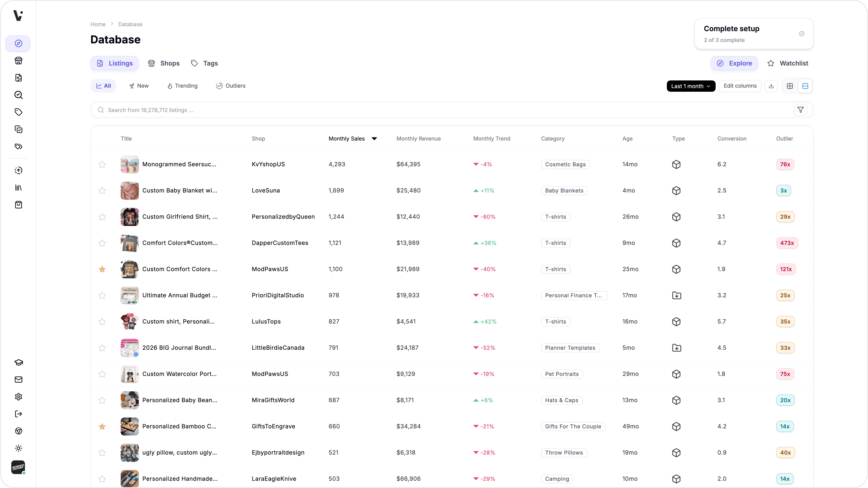The image size is (868, 488).
Task: Unstar the Custom Comfort Colors listing
Action: click(x=102, y=269)
